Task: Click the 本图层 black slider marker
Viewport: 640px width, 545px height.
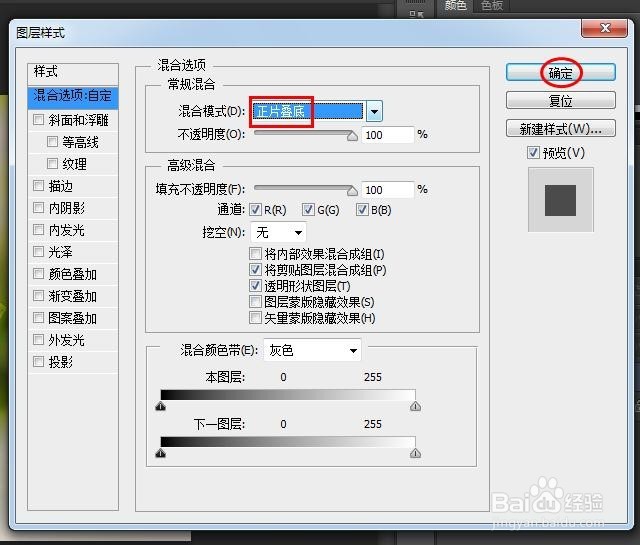Action: point(160,406)
